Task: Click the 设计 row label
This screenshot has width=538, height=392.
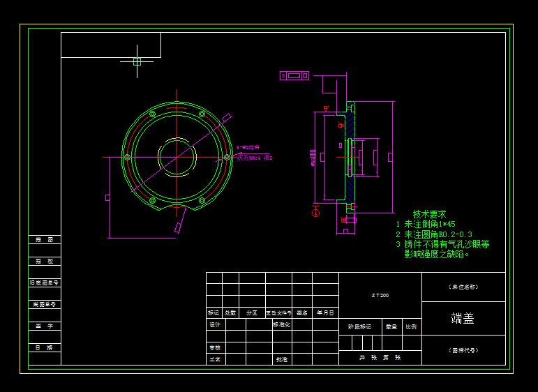Action: 215,325
